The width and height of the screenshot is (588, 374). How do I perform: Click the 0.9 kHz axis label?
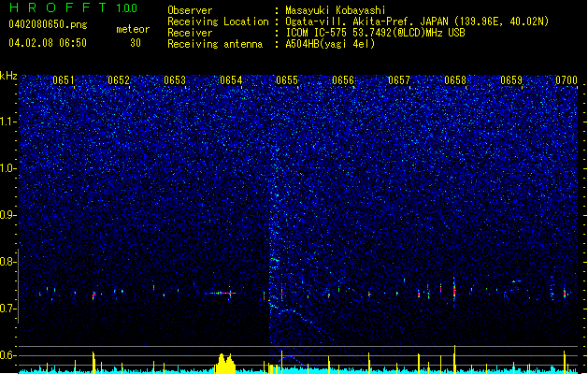click(8, 215)
